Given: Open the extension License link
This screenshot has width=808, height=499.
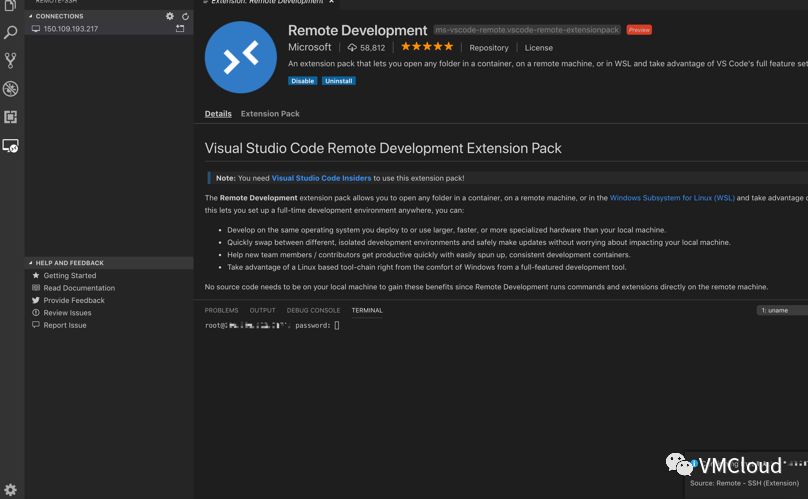Looking at the screenshot, I should (538, 47).
